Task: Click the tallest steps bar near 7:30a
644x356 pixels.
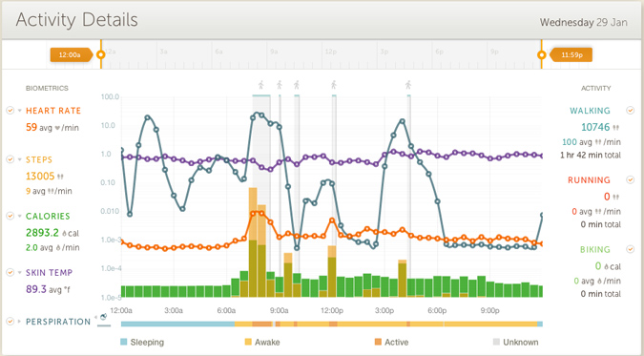Action: pos(253,242)
